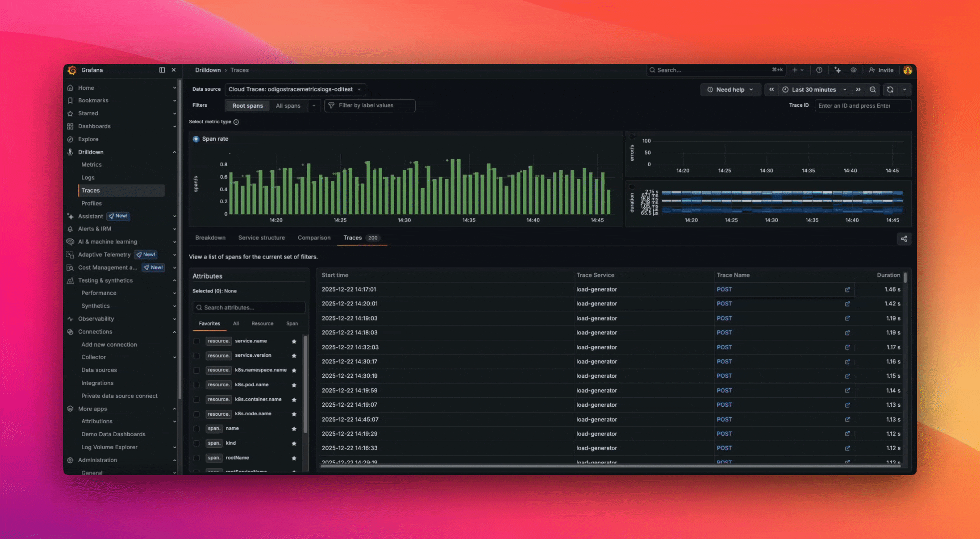The image size is (980, 539).
Task: Tick the service.version attribute checkbox
Action: coord(197,356)
